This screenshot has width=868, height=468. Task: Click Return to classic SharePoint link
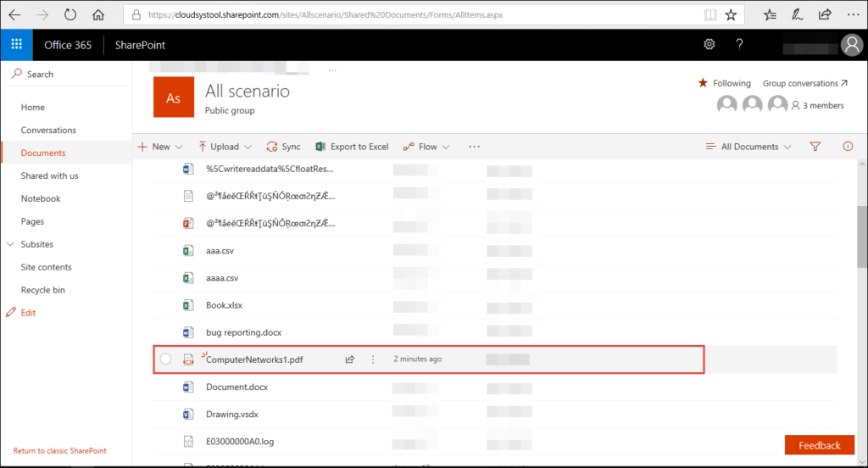tap(60, 451)
